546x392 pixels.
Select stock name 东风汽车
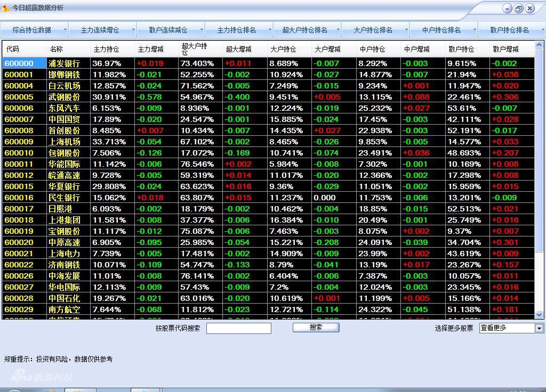(x=64, y=108)
